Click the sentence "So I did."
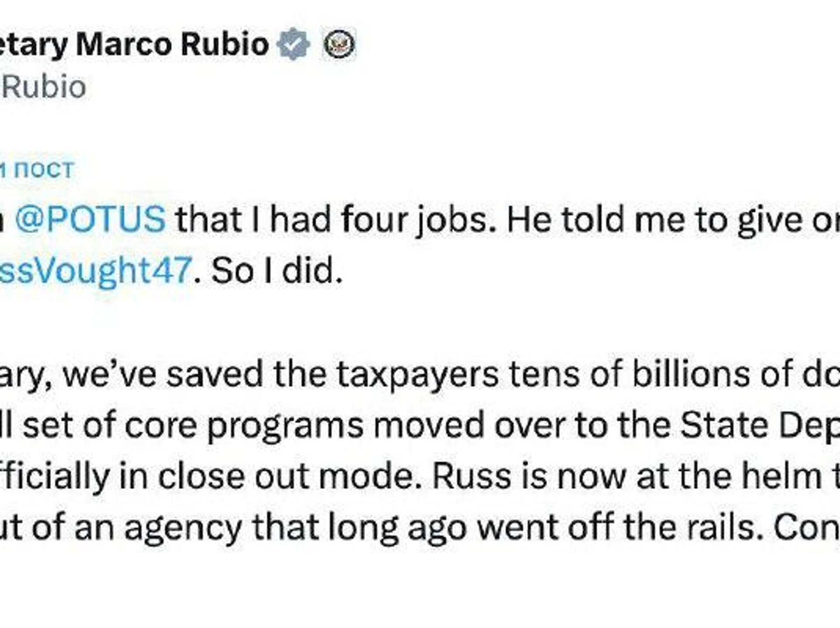Image resolution: width=840 pixels, height=628 pixels. (276, 270)
